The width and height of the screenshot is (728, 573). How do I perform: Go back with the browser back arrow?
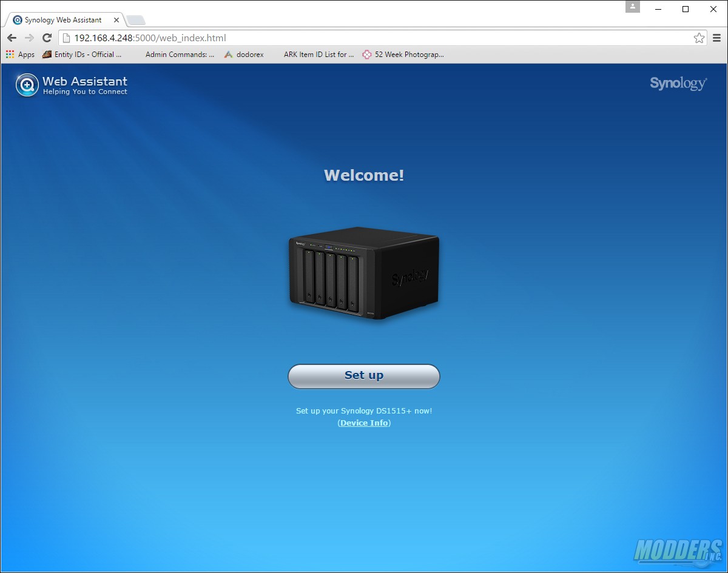tap(12, 38)
